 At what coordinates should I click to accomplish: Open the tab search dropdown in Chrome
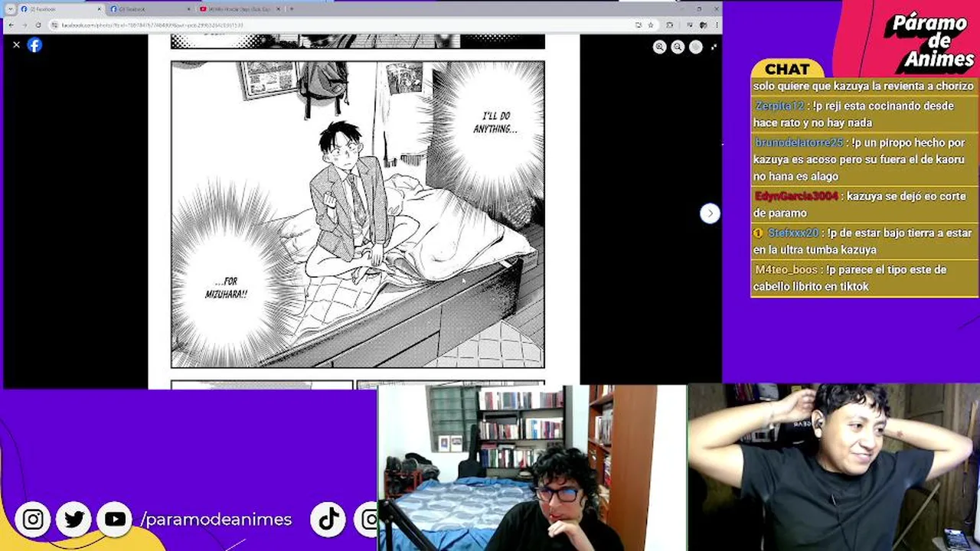click(10, 9)
